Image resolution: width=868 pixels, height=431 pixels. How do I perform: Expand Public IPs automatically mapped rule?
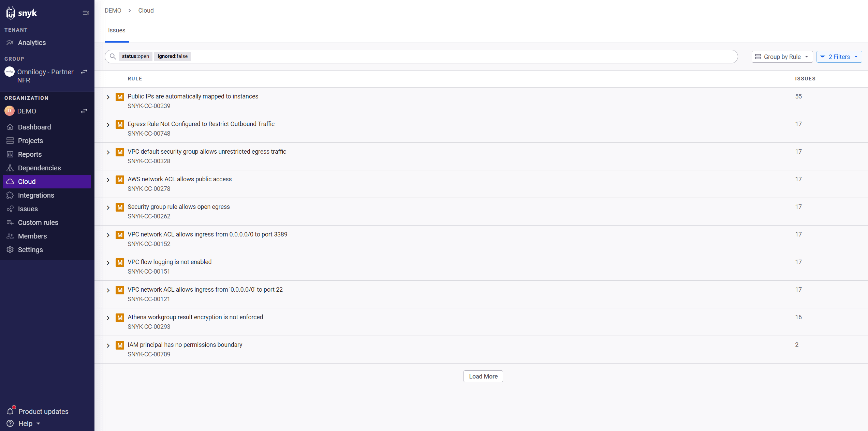pyautogui.click(x=108, y=97)
